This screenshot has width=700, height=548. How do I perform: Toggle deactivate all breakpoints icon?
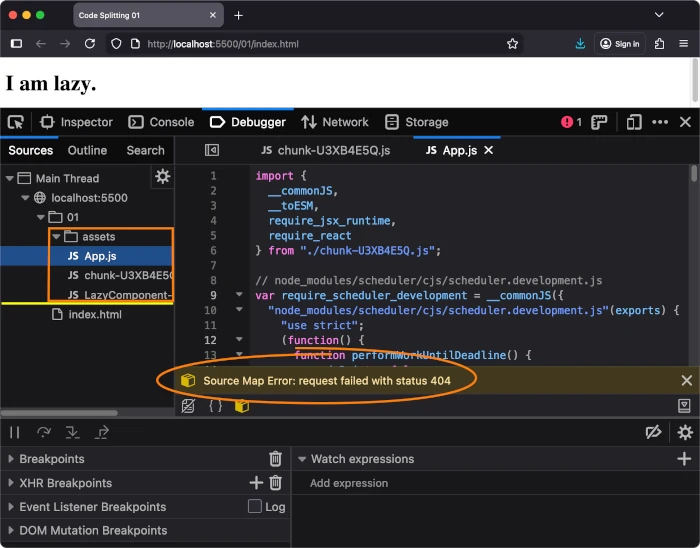click(x=654, y=432)
